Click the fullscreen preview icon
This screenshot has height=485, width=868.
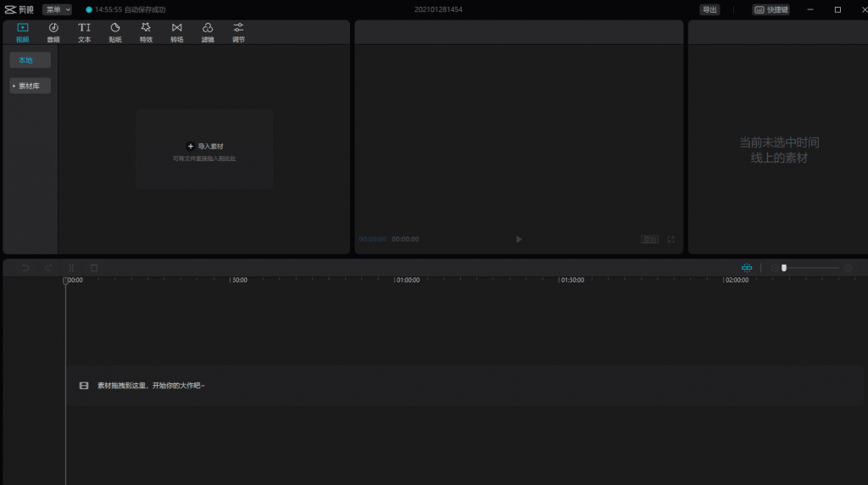pyautogui.click(x=670, y=240)
